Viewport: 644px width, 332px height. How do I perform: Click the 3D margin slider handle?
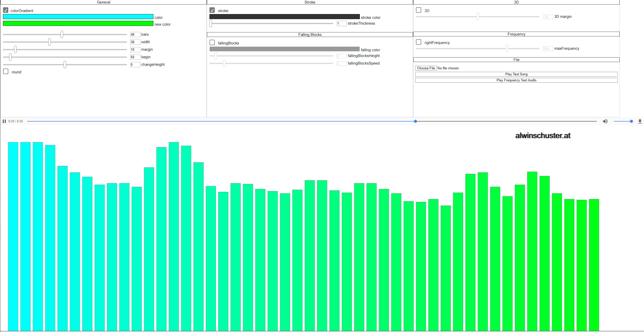pos(478,17)
